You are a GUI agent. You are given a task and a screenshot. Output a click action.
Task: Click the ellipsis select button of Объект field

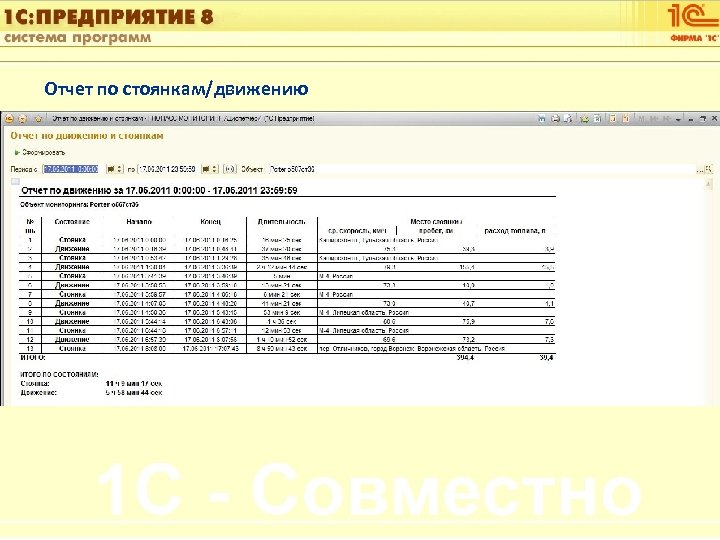point(700,169)
